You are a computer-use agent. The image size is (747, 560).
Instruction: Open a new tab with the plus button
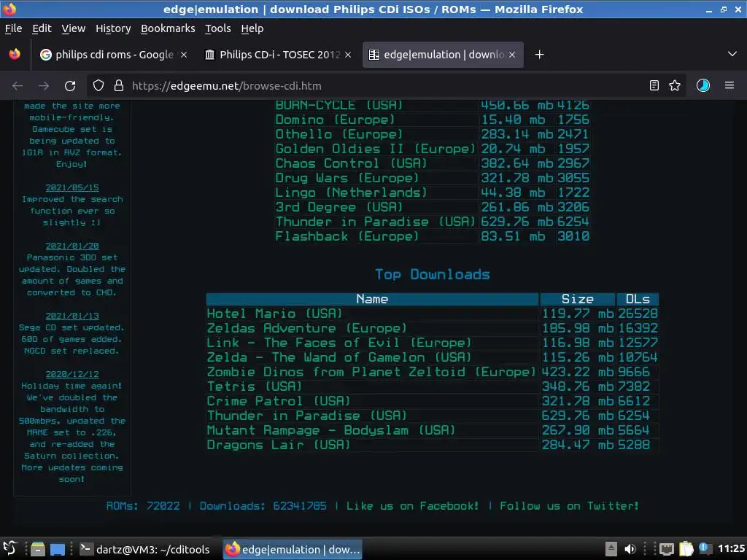coord(539,55)
